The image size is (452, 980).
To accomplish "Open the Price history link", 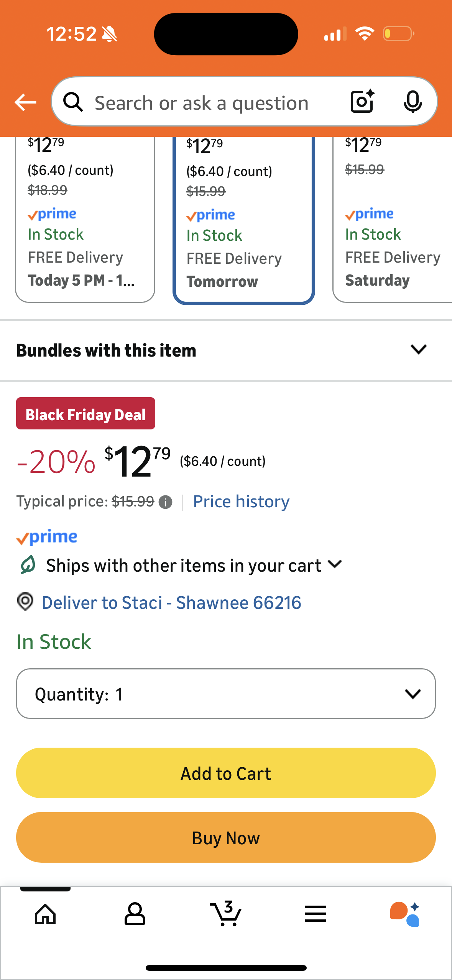I will pos(241,502).
